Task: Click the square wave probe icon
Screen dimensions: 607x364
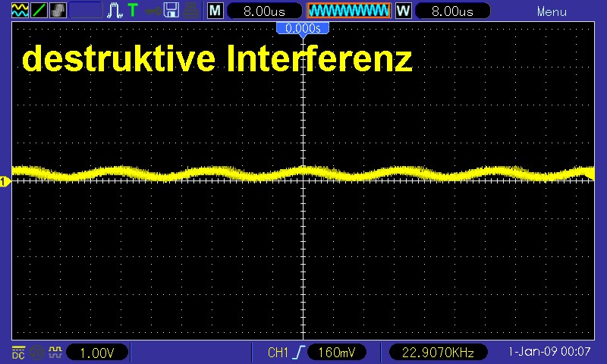Action: click(x=55, y=352)
